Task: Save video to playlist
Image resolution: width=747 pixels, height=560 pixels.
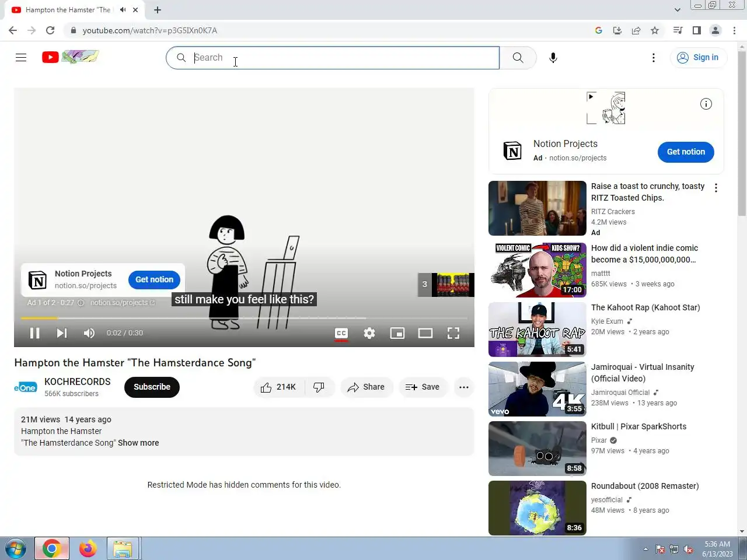Action: [423, 387]
